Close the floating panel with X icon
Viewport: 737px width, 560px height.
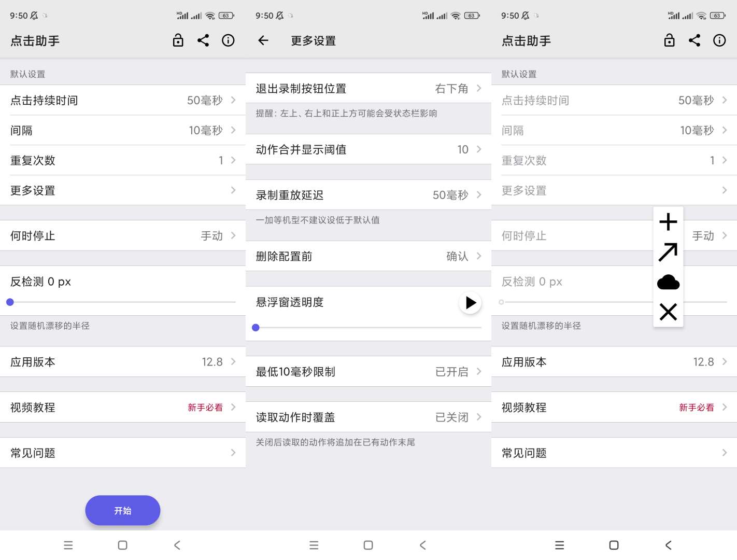(x=668, y=312)
